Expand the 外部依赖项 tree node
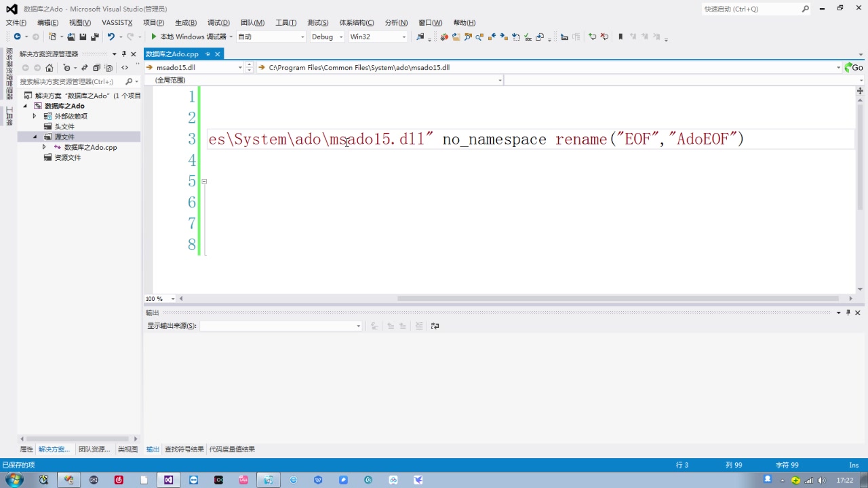This screenshot has width=868, height=488. [x=35, y=116]
